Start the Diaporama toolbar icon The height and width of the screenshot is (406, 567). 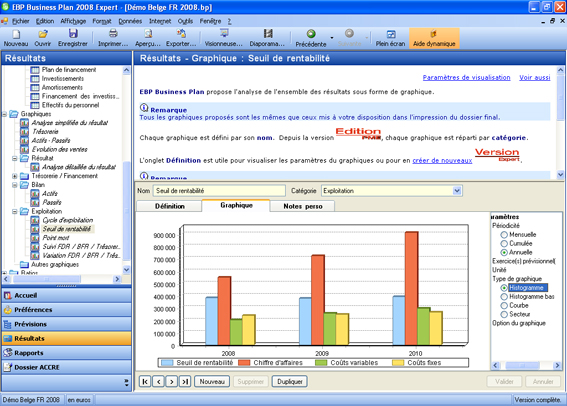point(267,38)
